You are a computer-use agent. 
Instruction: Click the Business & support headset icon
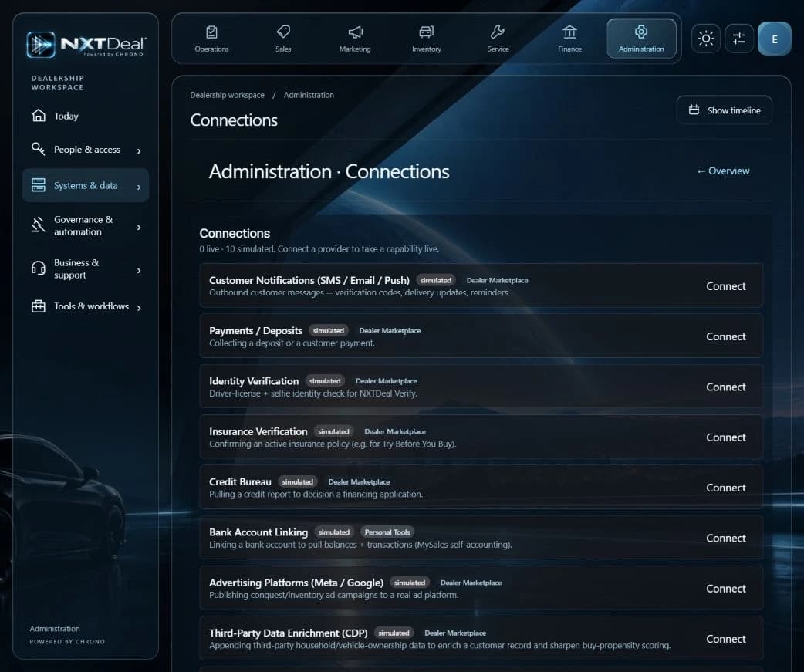[x=39, y=268]
